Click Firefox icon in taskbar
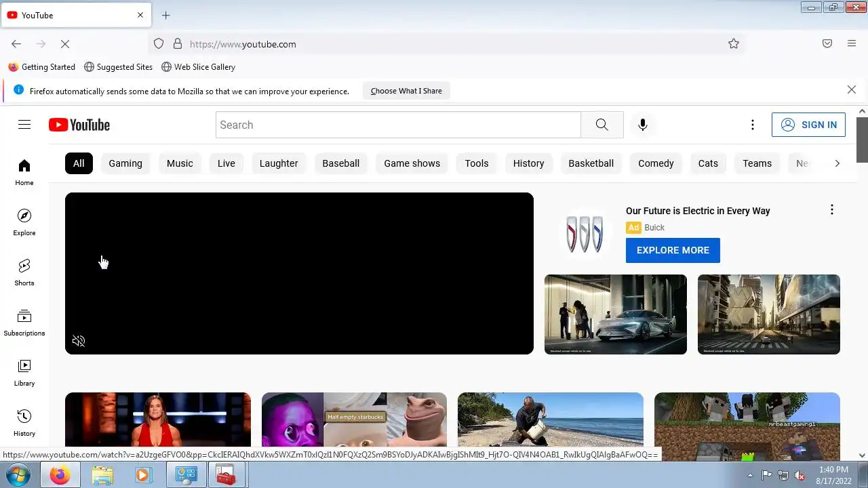The image size is (868, 488). point(60,475)
